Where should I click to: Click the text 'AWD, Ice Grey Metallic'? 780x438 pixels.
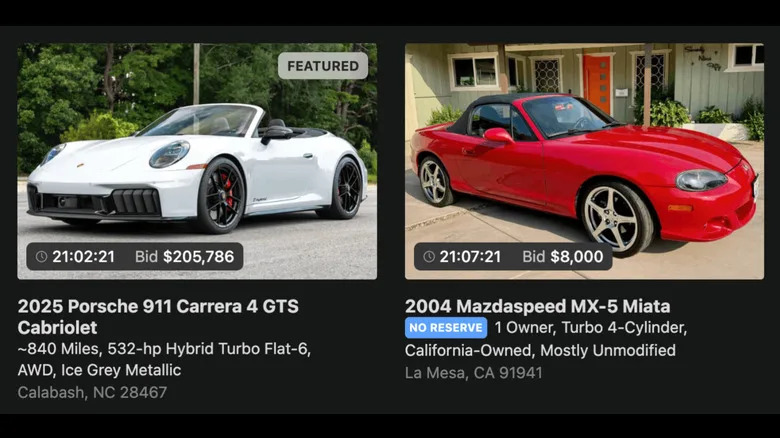tap(99, 370)
